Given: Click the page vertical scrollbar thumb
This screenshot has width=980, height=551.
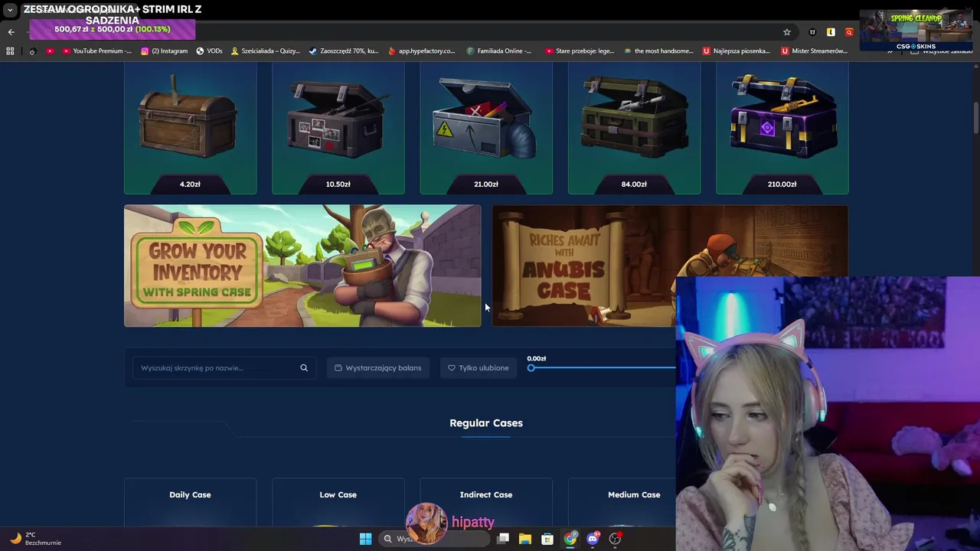Looking at the screenshot, I should pyautogui.click(x=976, y=116).
